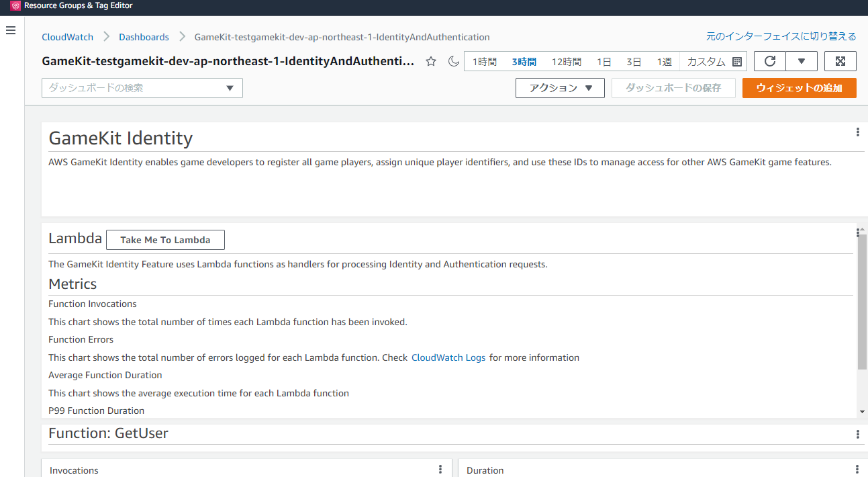The height and width of the screenshot is (477, 868).
Task: Star the dashboard as favorite
Action: tap(431, 62)
